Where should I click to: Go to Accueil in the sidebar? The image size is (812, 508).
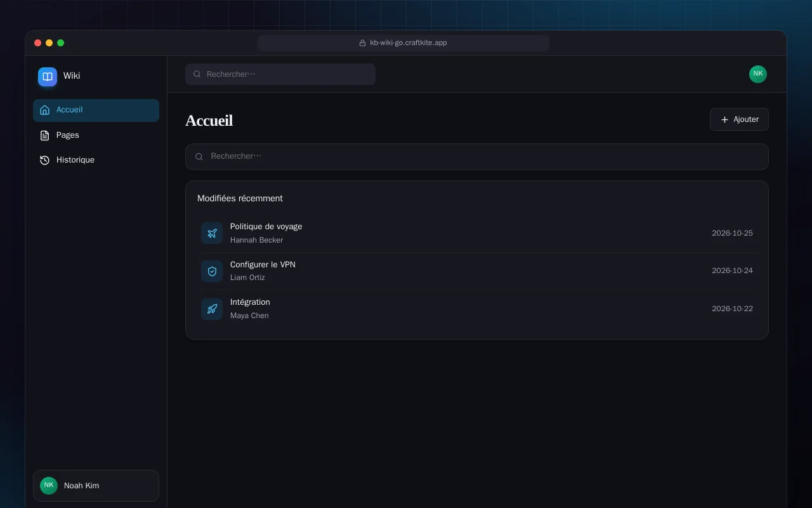coord(96,110)
